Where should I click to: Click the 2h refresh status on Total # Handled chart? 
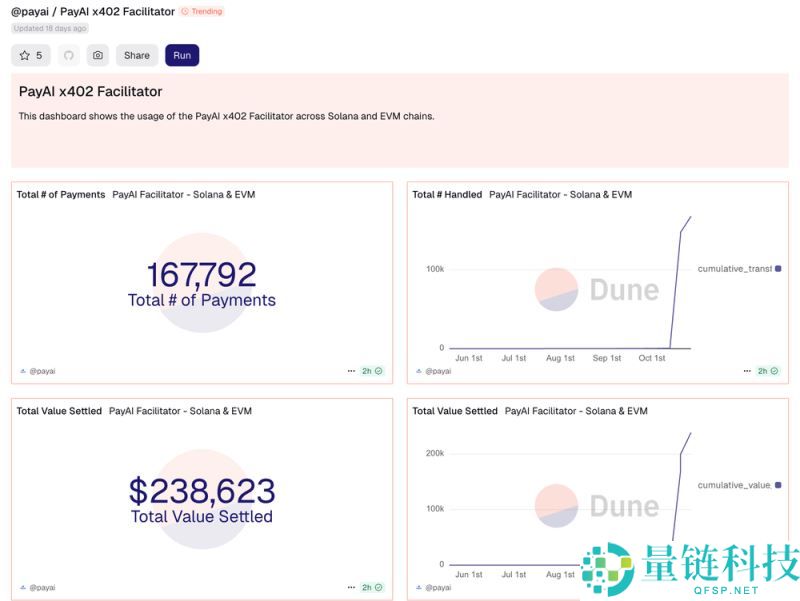(x=767, y=370)
